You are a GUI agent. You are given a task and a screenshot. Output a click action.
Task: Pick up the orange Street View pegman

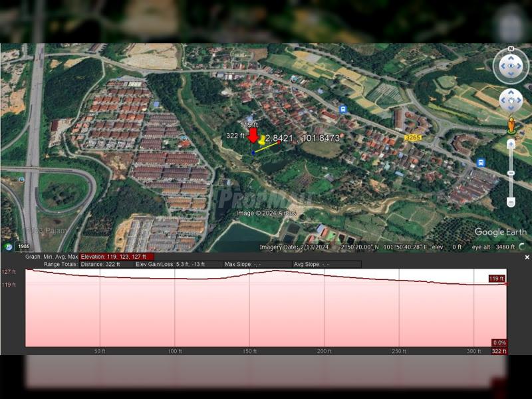click(x=511, y=125)
